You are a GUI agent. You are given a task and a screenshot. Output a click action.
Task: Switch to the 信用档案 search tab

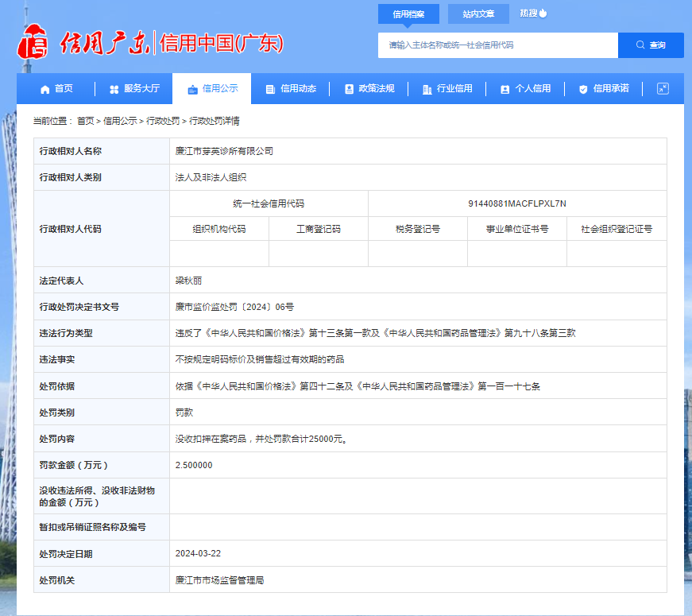coord(408,14)
